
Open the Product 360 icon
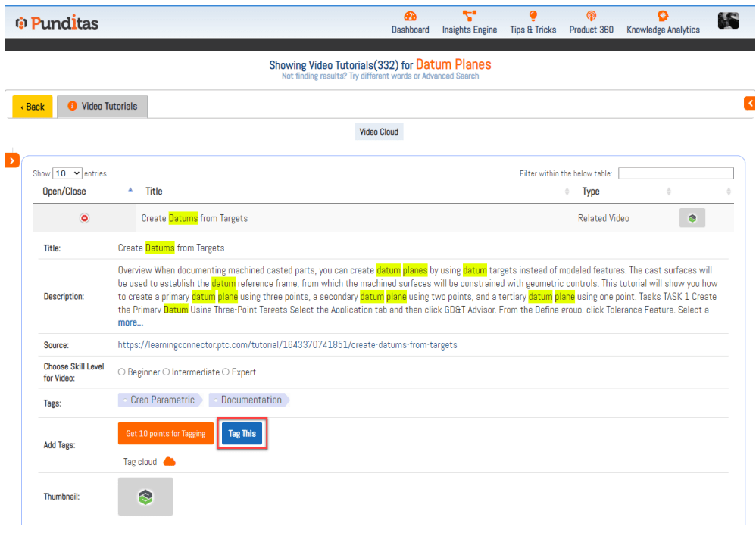pos(591,17)
